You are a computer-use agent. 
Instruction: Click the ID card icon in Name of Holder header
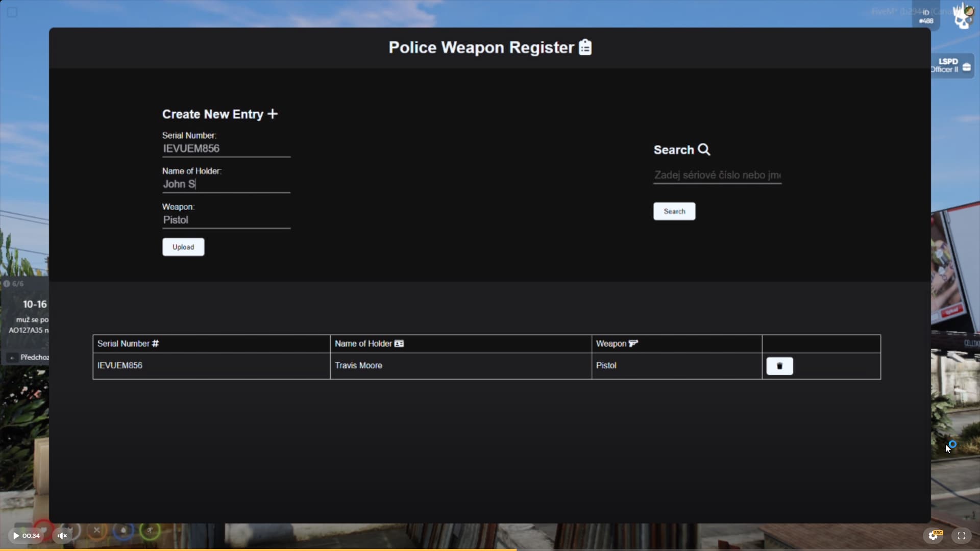point(399,343)
